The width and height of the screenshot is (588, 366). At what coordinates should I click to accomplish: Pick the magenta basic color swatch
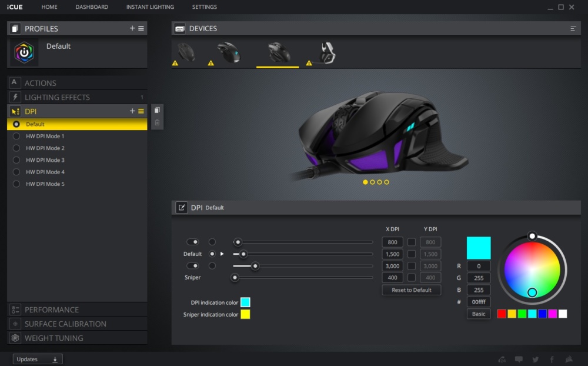(x=552, y=314)
